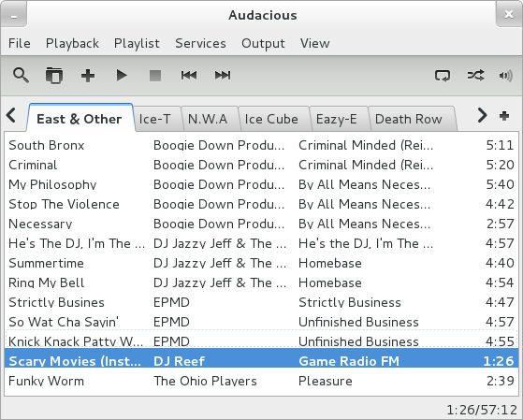Create a new playlist tab with plus

pyautogui.click(x=504, y=116)
